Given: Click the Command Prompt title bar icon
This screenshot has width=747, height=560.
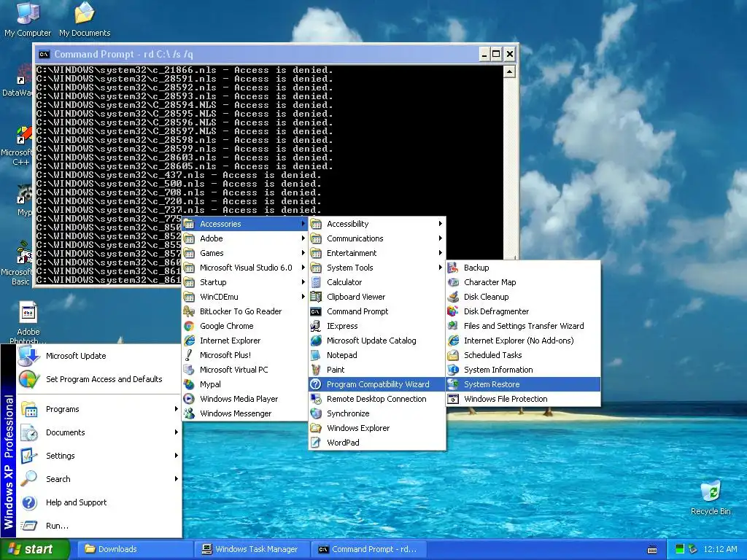Looking at the screenshot, I should click(x=44, y=54).
